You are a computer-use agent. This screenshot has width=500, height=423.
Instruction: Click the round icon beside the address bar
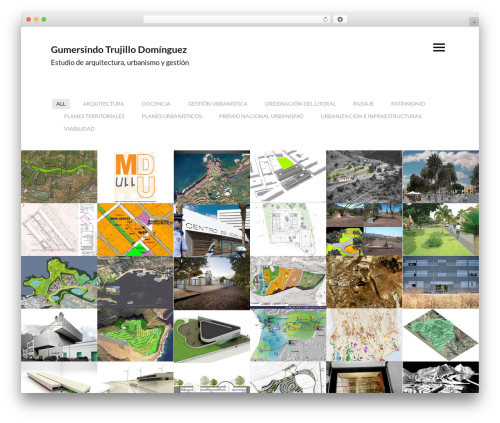point(340,20)
